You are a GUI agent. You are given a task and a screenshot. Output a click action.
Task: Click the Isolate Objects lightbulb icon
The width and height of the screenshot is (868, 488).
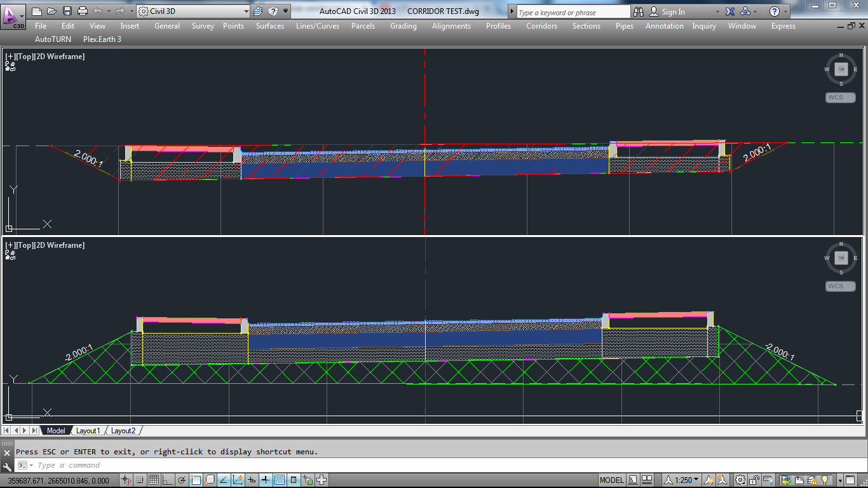[x=825, y=480]
